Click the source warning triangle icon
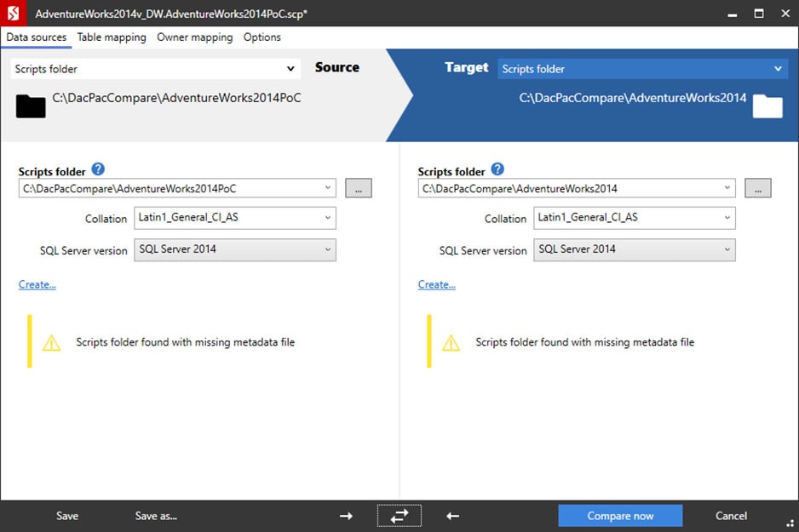This screenshot has height=532, width=799. [51, 343]
